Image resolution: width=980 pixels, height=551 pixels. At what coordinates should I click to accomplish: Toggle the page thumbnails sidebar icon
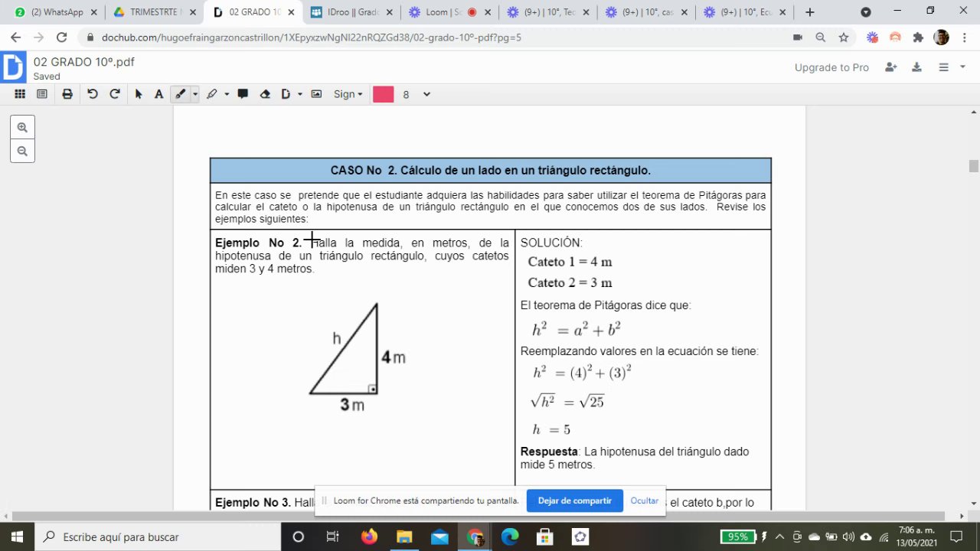click(42, 94)
